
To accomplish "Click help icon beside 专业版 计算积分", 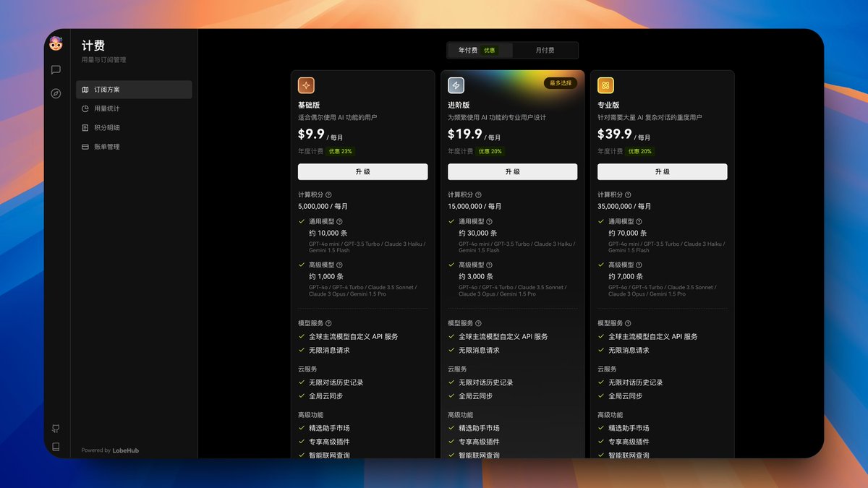I will pos(628,194).
